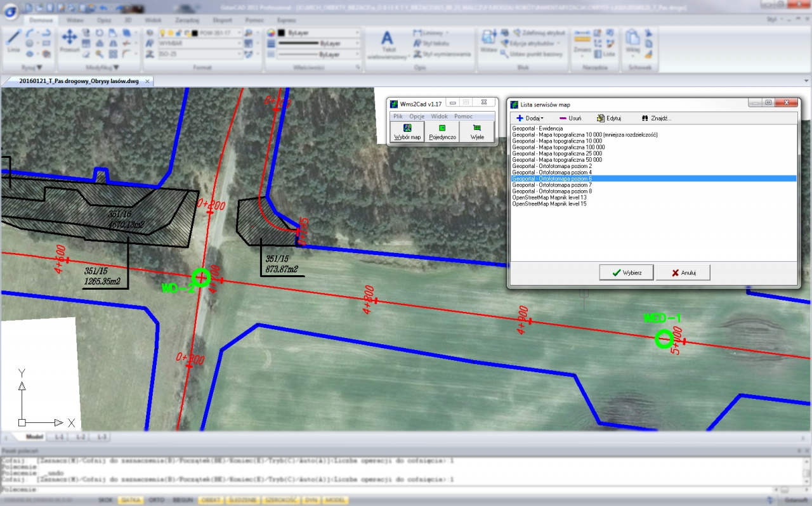Click the Wiele button in Wms2Cad
The height and width of the screenshot is (506, 812).
click(x=477, y=132)
